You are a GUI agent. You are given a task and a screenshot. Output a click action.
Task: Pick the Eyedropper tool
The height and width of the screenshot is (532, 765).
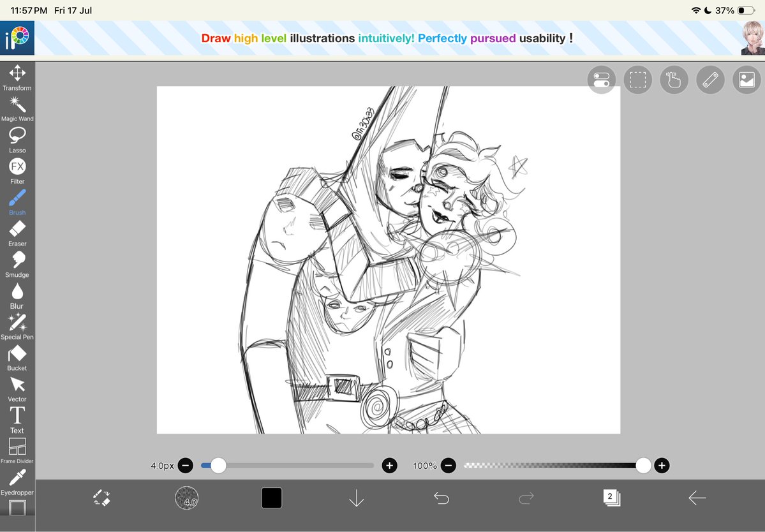(x=17, y=482)
